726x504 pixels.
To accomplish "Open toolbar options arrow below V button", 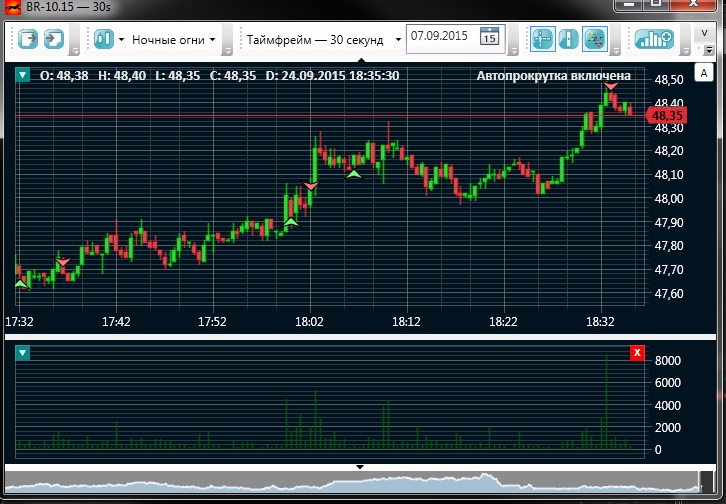I will tap(708, 50).
